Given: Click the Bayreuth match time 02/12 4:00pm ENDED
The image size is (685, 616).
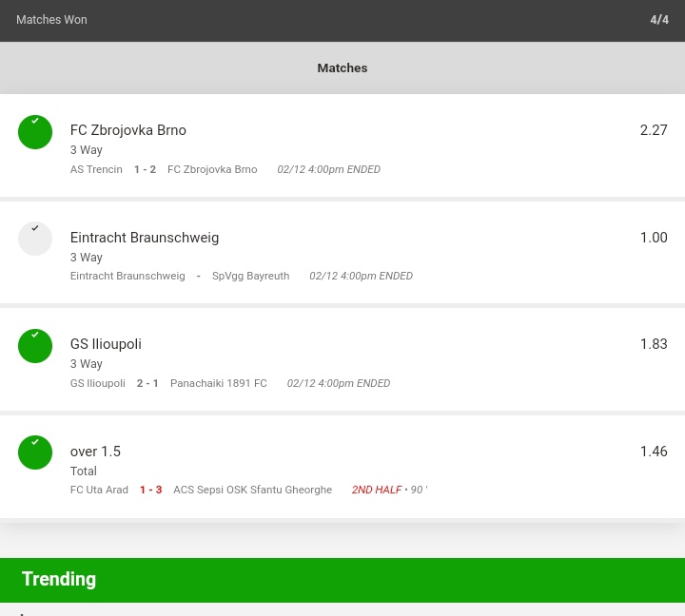Looking at the screenshot, I should (x=361, y=276).
